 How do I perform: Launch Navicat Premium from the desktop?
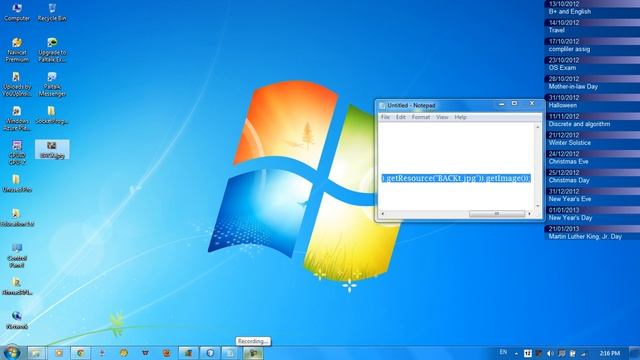tap(17, 50)
